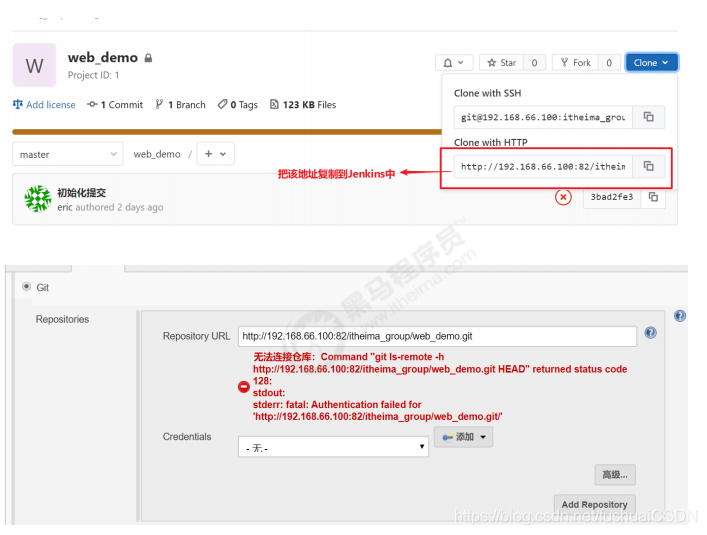Click the Clone with HTTP label

tap(491, 142)
